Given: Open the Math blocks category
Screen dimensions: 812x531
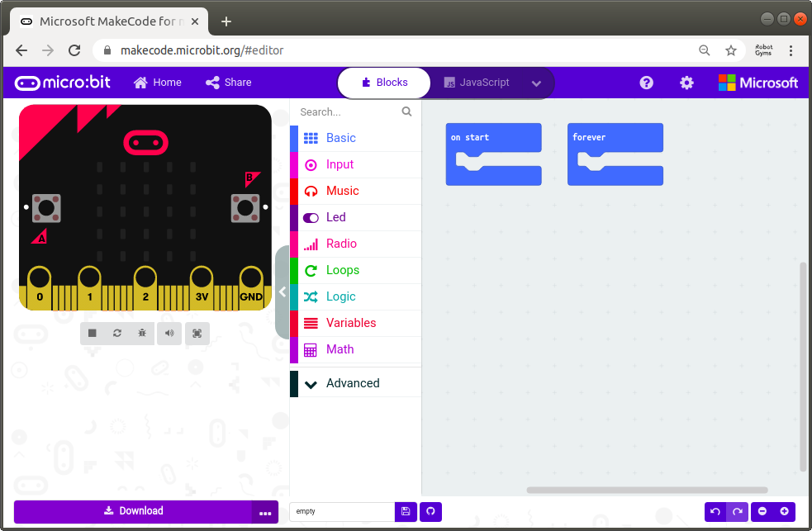Looking at the screenshot, I should (x=356, y=349).
